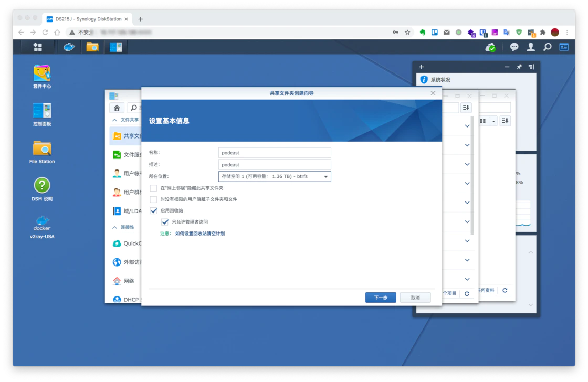Viewport: 588px width, 382px height.
Task: Open the notifications chat bubble icon
Action: pyautogui.click(x=514, y=47)
